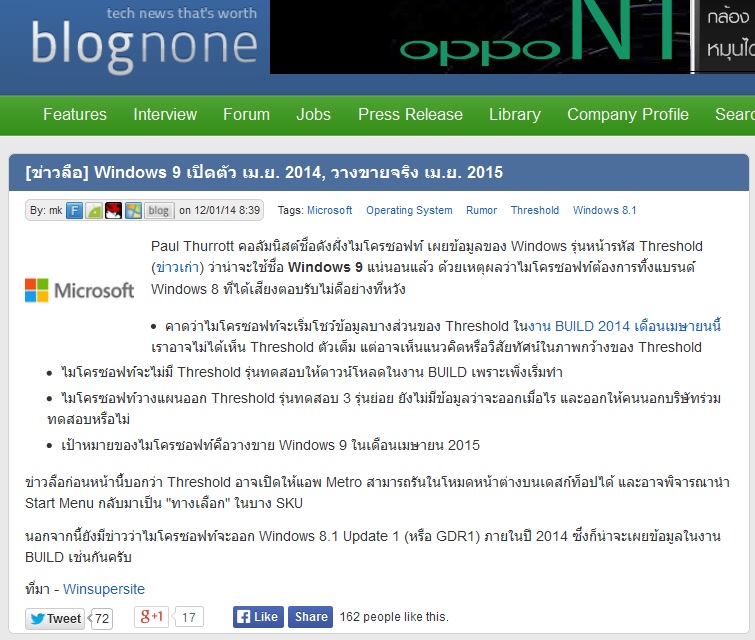Click the green Android badge icon

[94, 210]
